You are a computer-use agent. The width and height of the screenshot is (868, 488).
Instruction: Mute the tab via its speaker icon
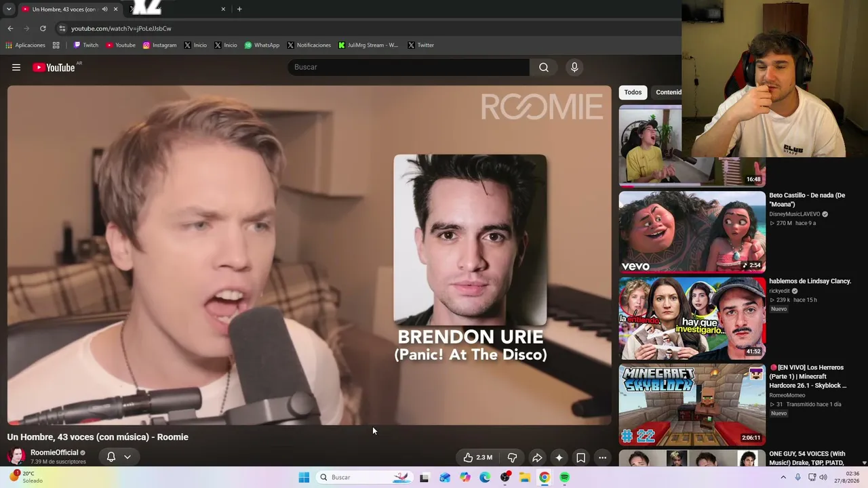pyautogui.click(x=104, y=9)
